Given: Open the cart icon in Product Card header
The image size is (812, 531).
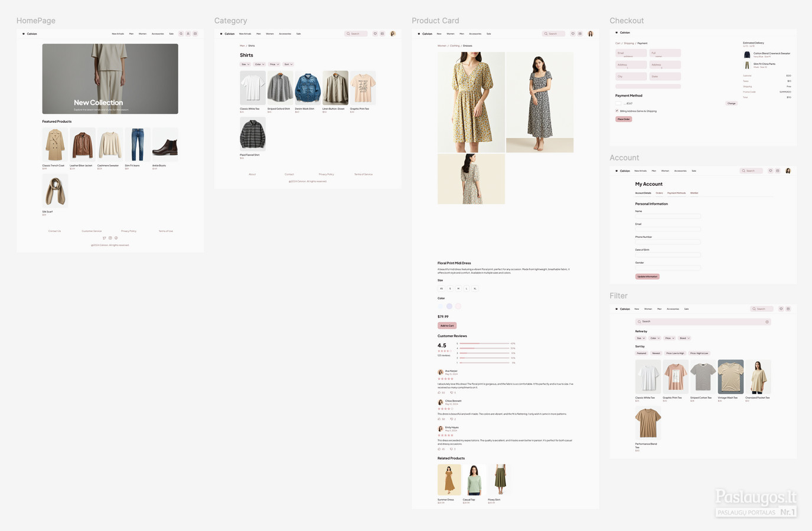Looking at the screenshot, I should click(x=580, y=34).
